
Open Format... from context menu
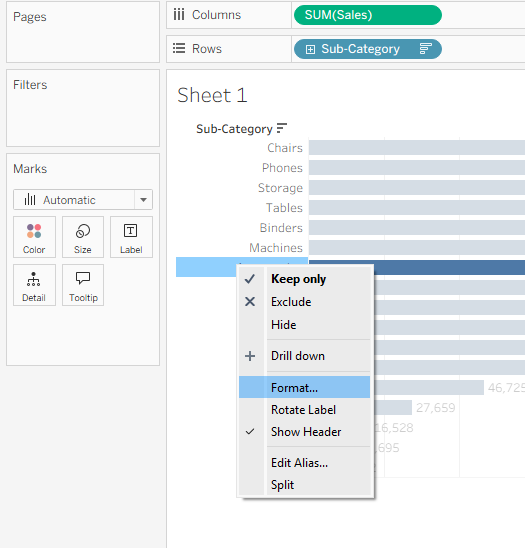tap(304, 387)
